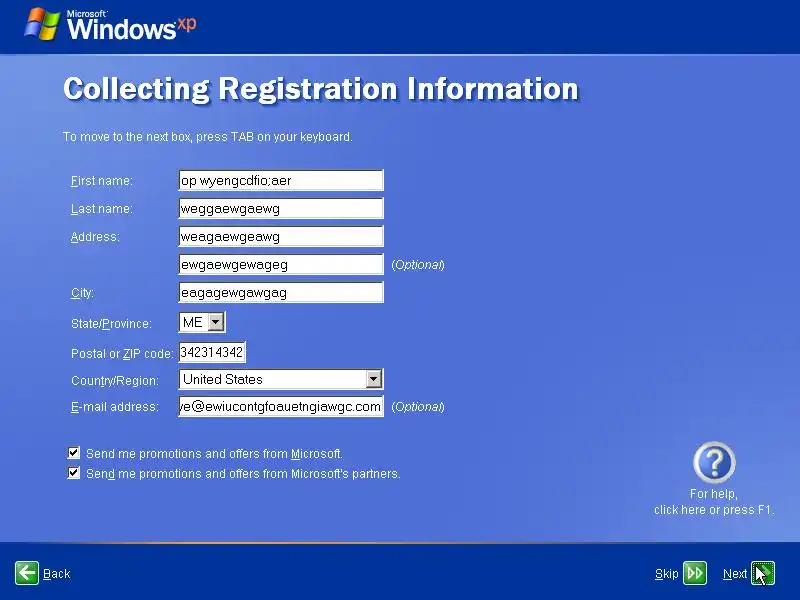The image size is (800, 600).
Task: Click the 'Last name:' label
Action: [102, 209]
